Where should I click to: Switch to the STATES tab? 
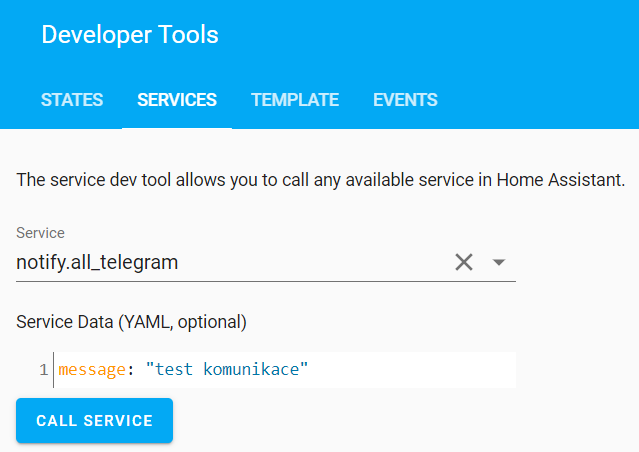coord(72,100)
